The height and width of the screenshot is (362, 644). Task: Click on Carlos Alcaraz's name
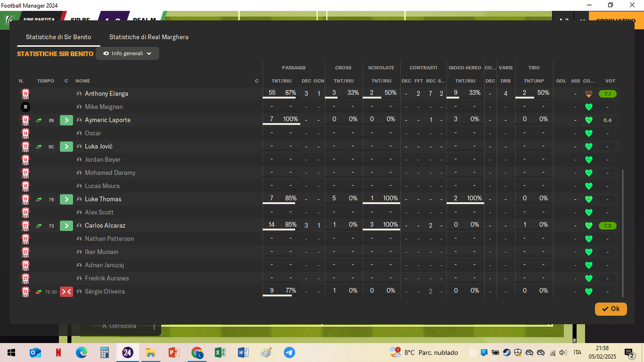click(x=105, y=226)
